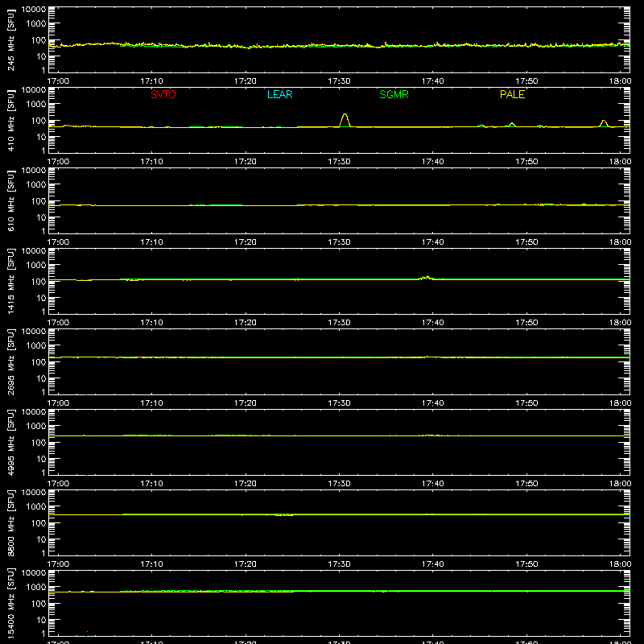Viewport: 644px width, 644px height.
Task: Click the 18:00 label under the 245 MHz plot
Action: [620, 81]
